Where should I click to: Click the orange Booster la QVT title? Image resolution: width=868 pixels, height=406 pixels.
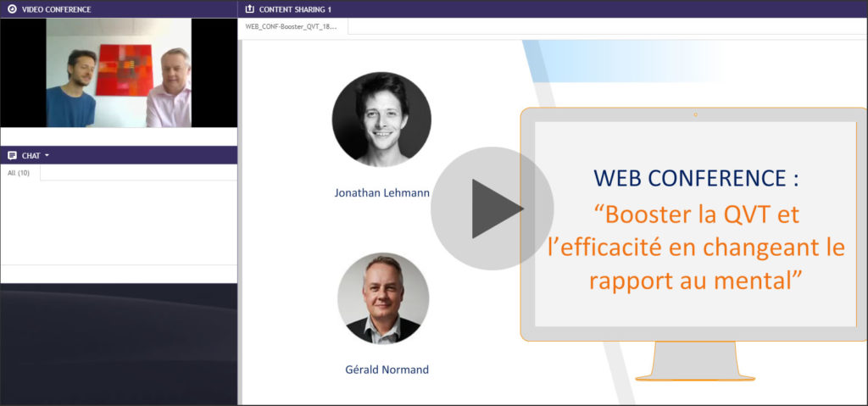click(696, 247)
